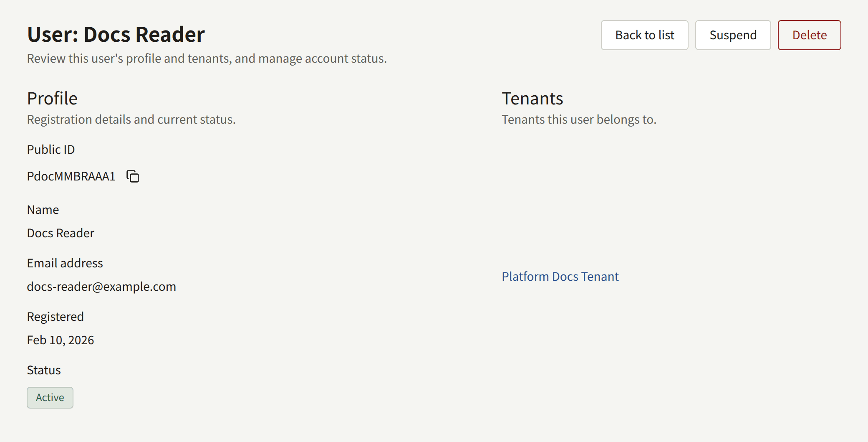Click the Email address field label
Viewport: 868px width, 442px height.
[x=65, y=263]
